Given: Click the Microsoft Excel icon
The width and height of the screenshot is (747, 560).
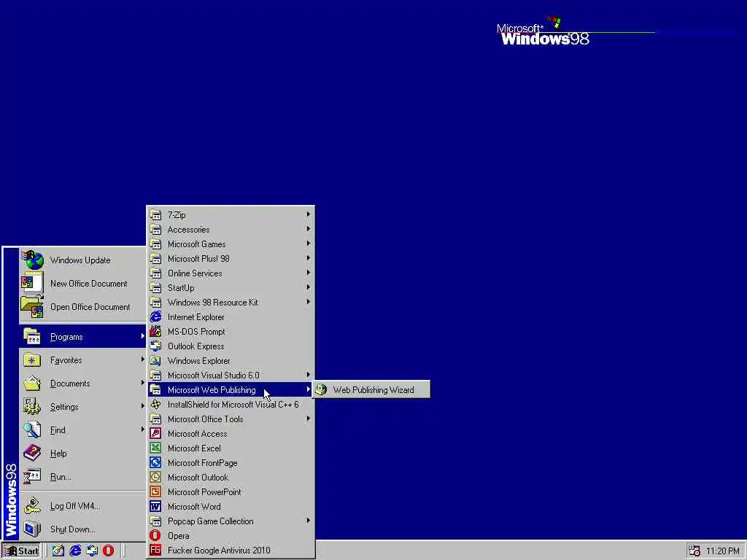Looking at the screenshot, I should point(156,448).
